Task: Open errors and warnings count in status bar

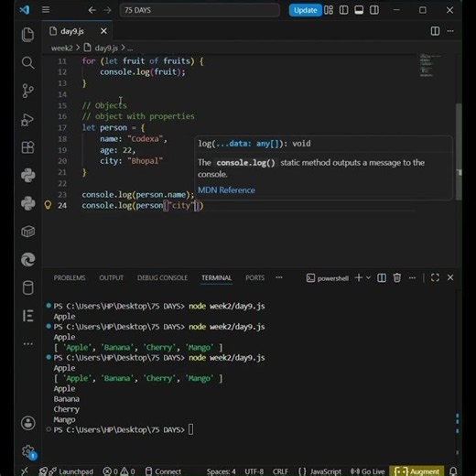Action: [x=119, y=471]
